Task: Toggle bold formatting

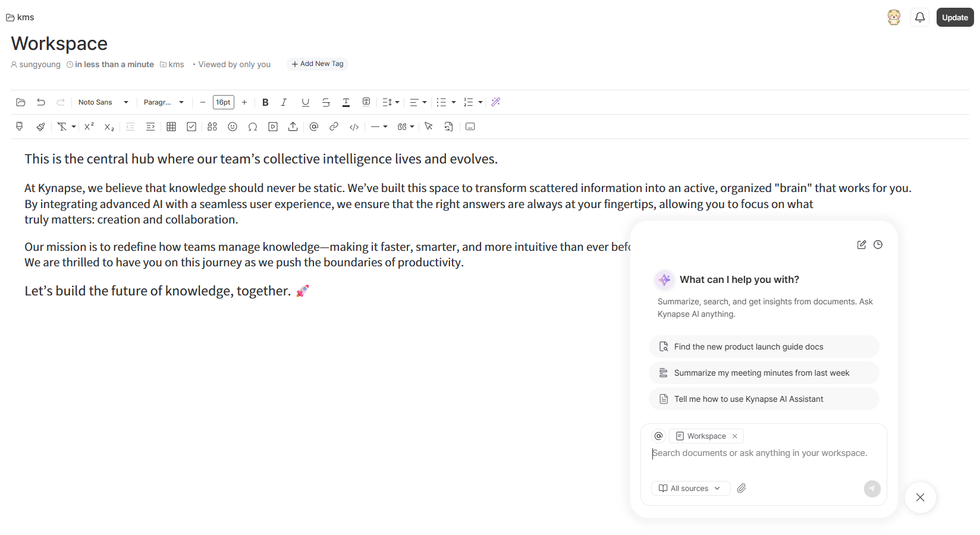Action: point(265,102)
